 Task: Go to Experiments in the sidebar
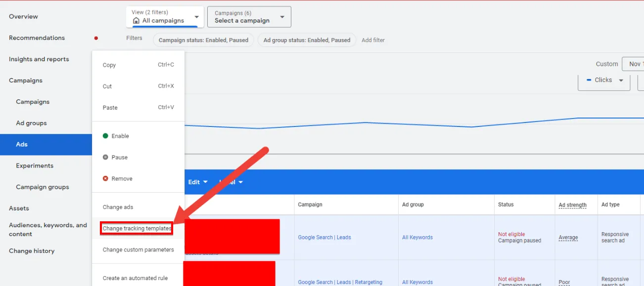35,165
